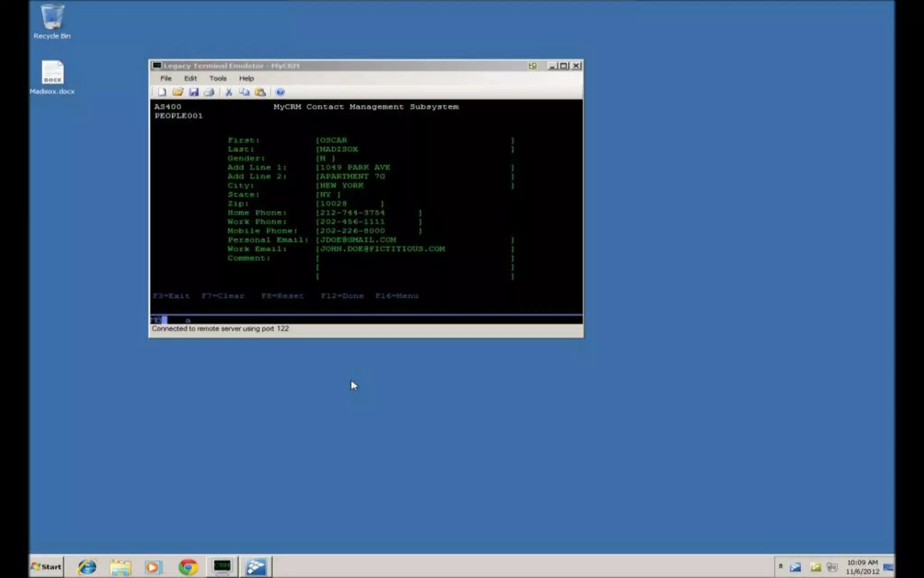Click the State field NY

[x=328, y=195]
